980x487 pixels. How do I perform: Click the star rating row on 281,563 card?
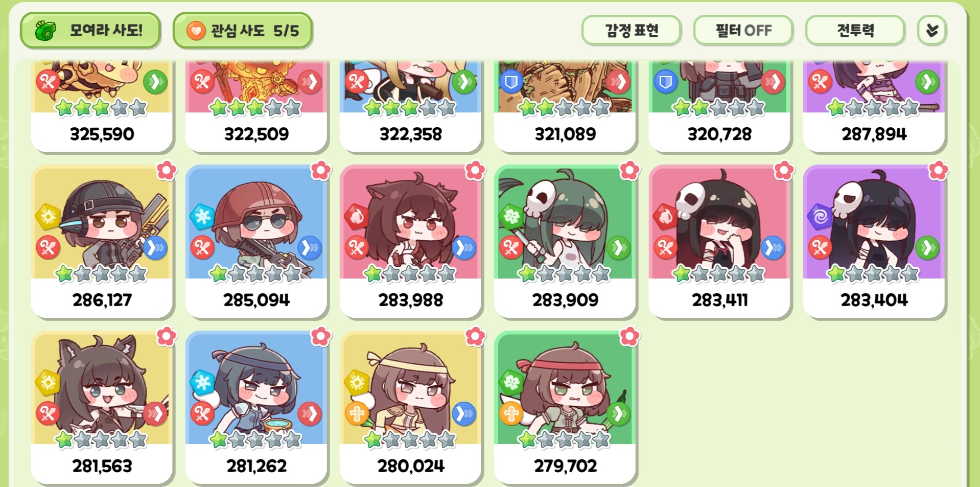101,439
